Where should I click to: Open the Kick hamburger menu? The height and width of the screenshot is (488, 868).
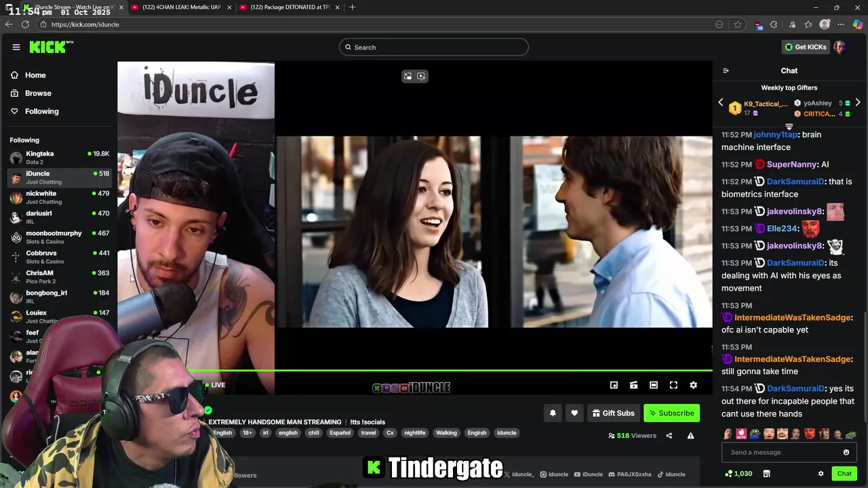(x=16, y=47)
